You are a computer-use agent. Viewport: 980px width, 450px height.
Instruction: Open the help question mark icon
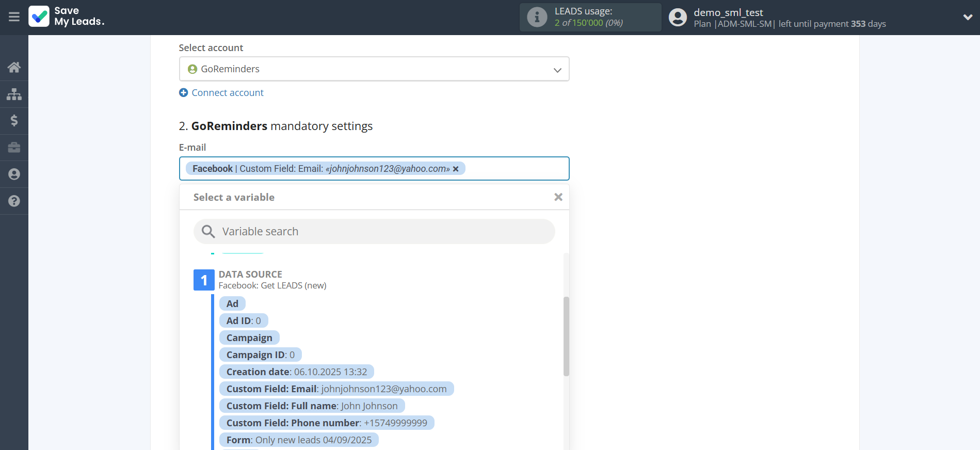[x=14, y=201]
